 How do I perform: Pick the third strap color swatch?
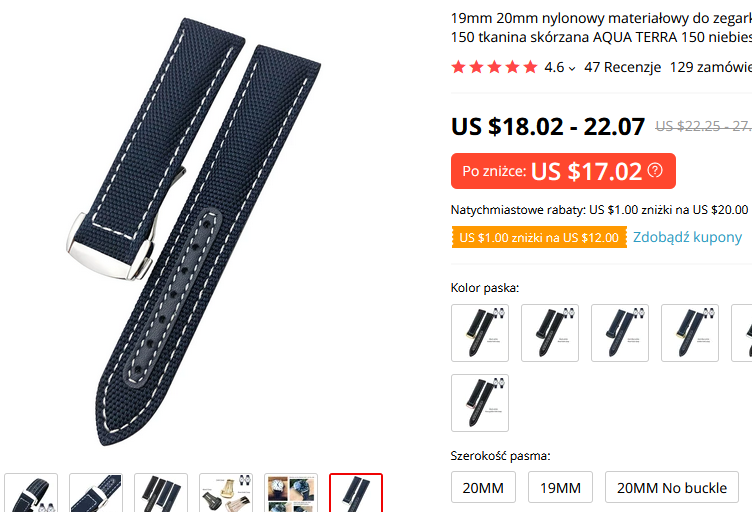[x=620, y=333]
